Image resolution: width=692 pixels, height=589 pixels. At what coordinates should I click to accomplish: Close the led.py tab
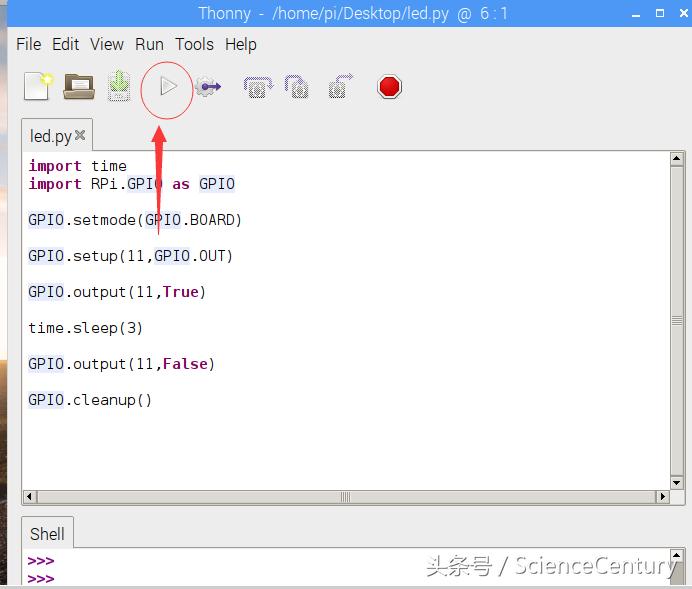(80, 135)
